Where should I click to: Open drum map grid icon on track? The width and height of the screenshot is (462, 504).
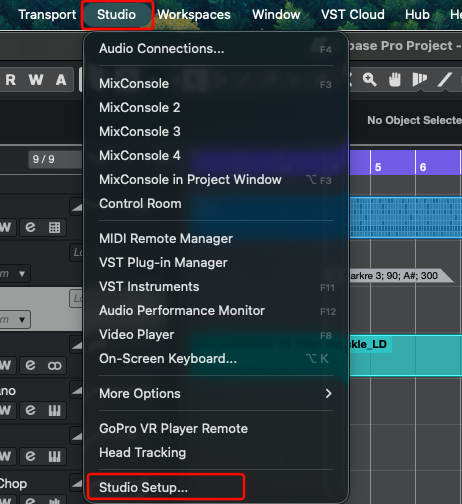[55, 227]
